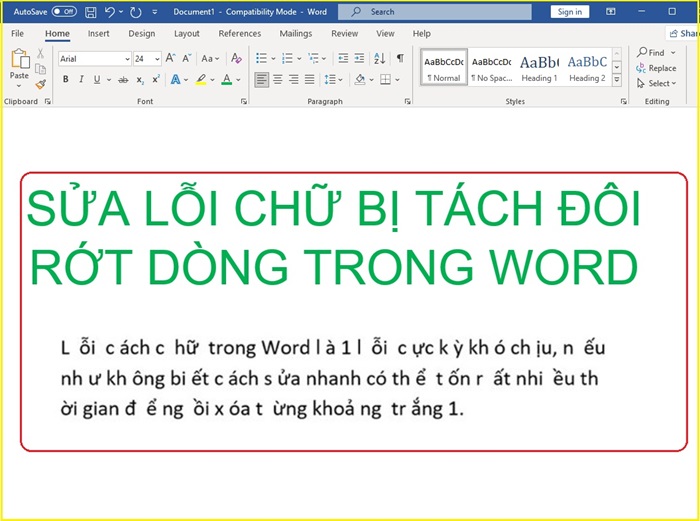Increase font size with A-up icon
Viewport: 700px width, 521px height.
coord(170,58)
